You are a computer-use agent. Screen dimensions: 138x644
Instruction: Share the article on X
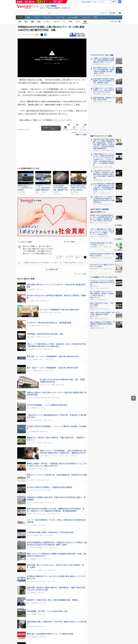tap(42, 35)
